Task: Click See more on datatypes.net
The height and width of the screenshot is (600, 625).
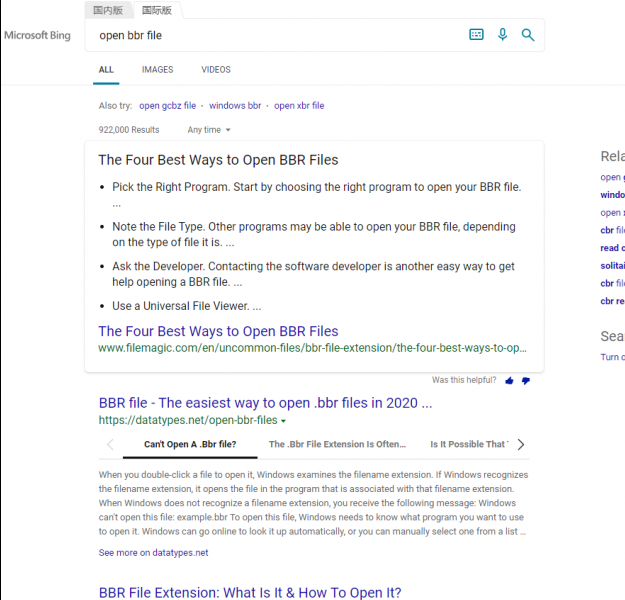Action: click(153, 552)
